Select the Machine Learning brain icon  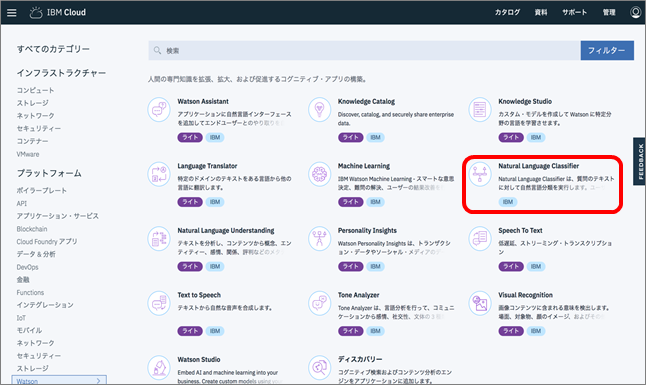pyautogui.click(x=319, y=174)
